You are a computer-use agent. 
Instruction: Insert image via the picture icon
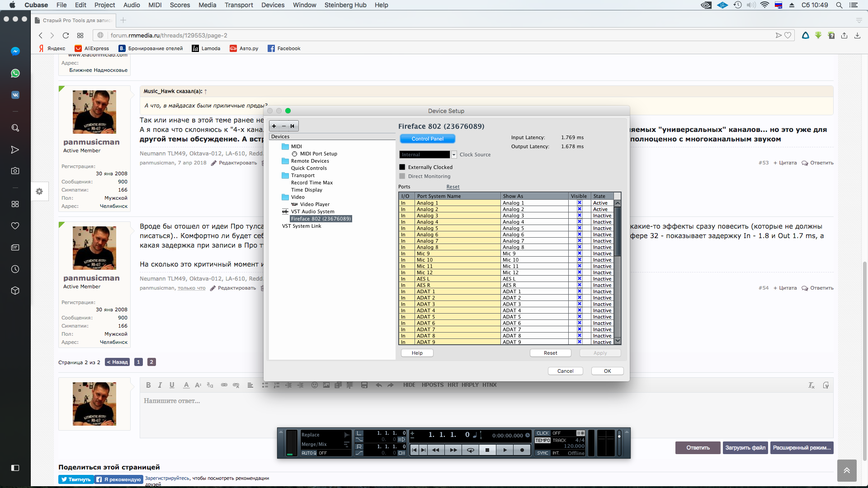[x=326, y=385]
